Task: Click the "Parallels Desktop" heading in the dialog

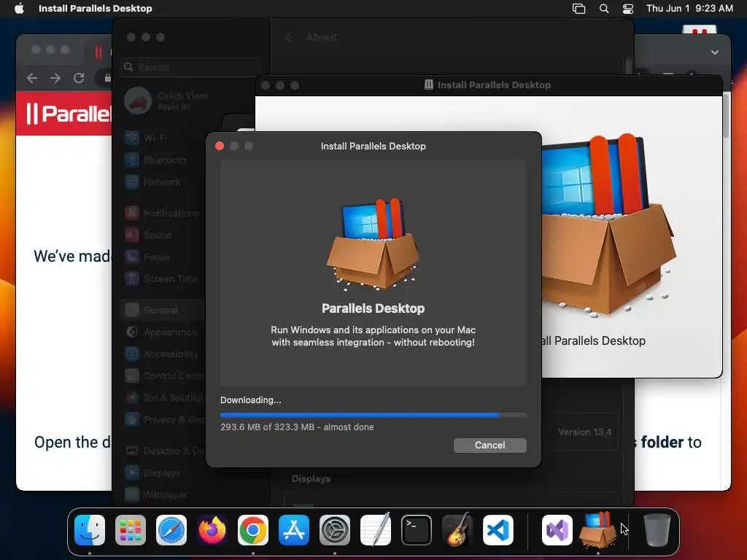Action: point(373,308)
